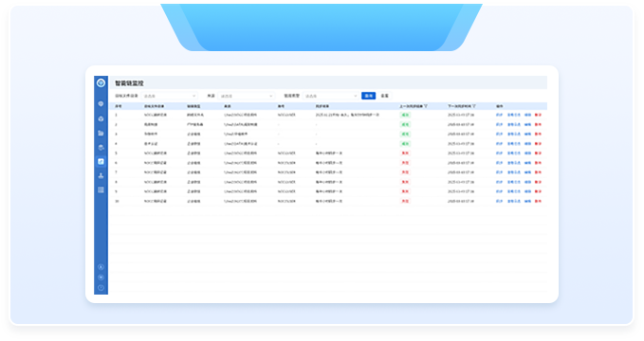Click the second blue action link in row 2

point(514,124)
